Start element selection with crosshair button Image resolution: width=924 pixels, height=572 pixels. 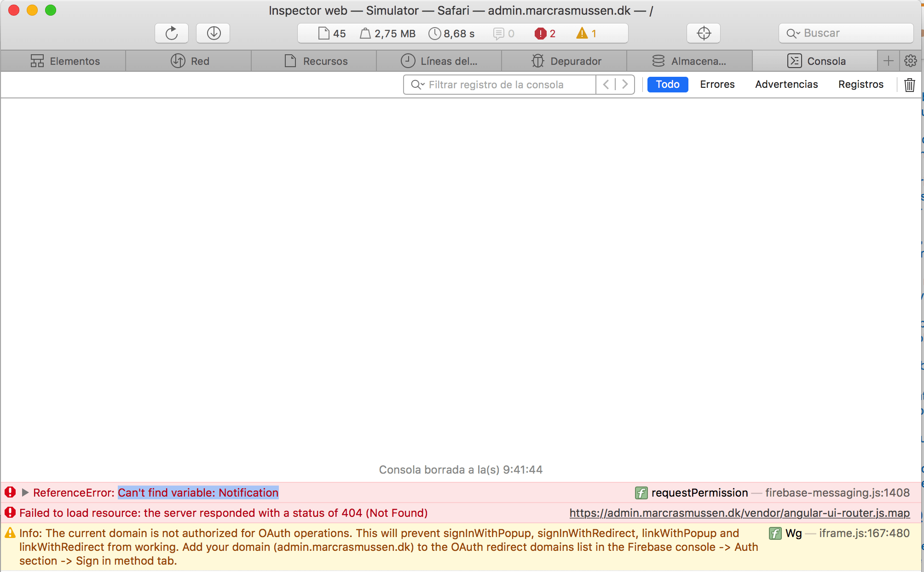(704, 33)
